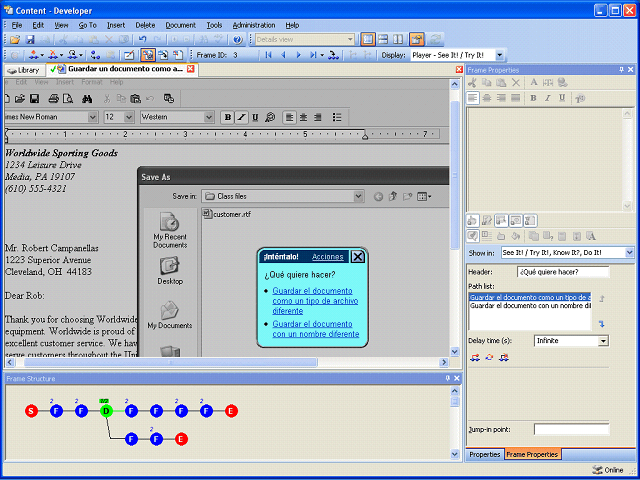Viewport: 640px width, 480px height.
Task: Toggle Italic in Frame Properties toolbar
Action: 547,98
